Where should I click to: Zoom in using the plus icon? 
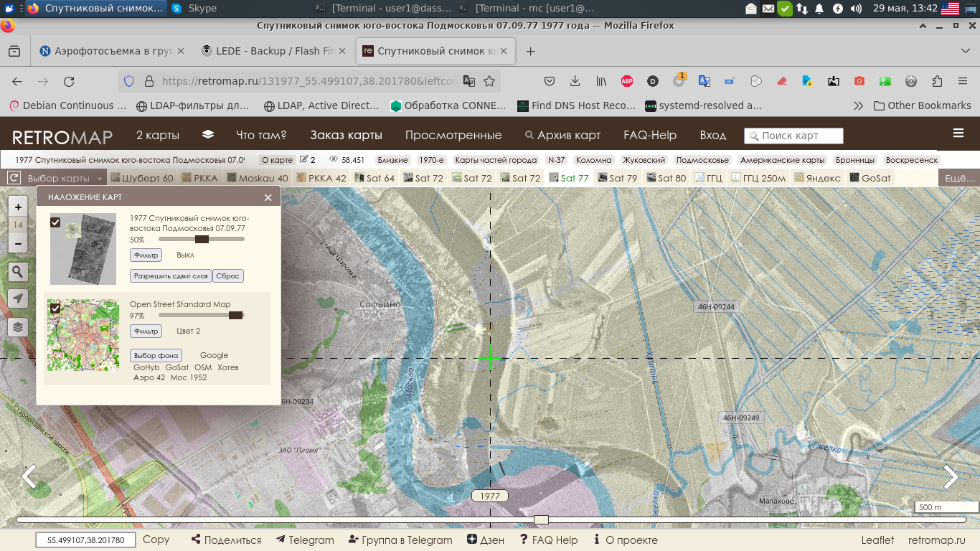point(18,207)
